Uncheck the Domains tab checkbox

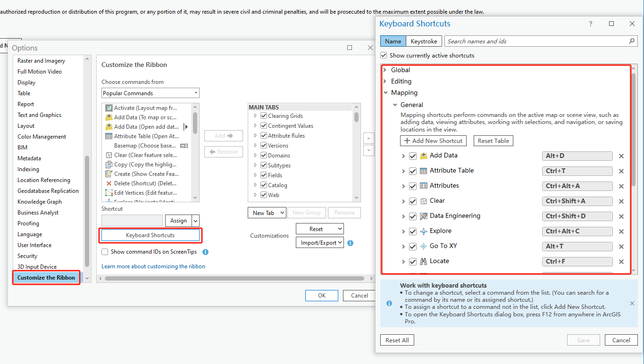coord(264,156)
